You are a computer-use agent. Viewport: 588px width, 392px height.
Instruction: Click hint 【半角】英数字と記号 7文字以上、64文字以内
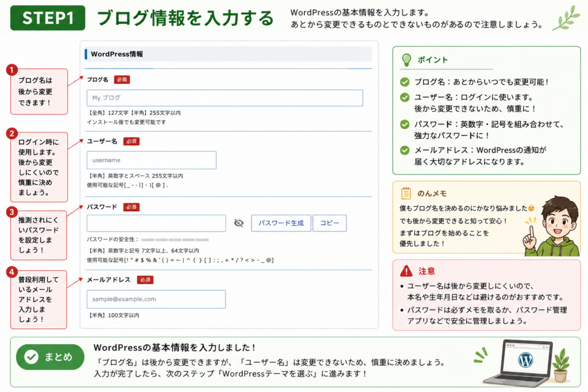click(143, 251)
